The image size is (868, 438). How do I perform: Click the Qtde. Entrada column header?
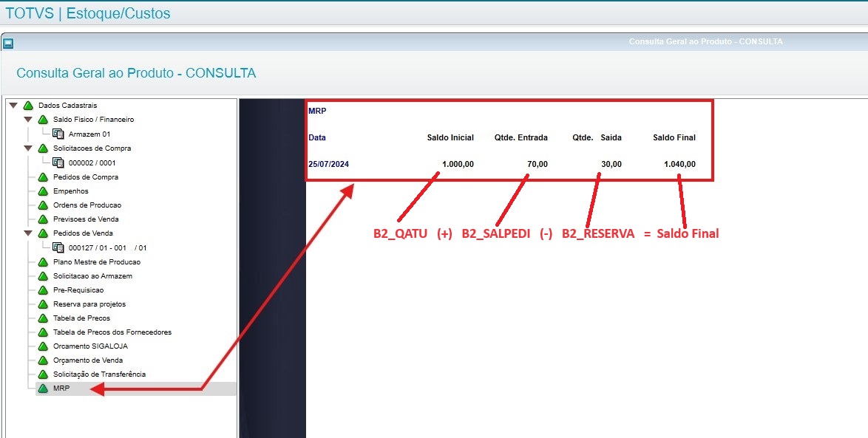[x=521, y=137]
